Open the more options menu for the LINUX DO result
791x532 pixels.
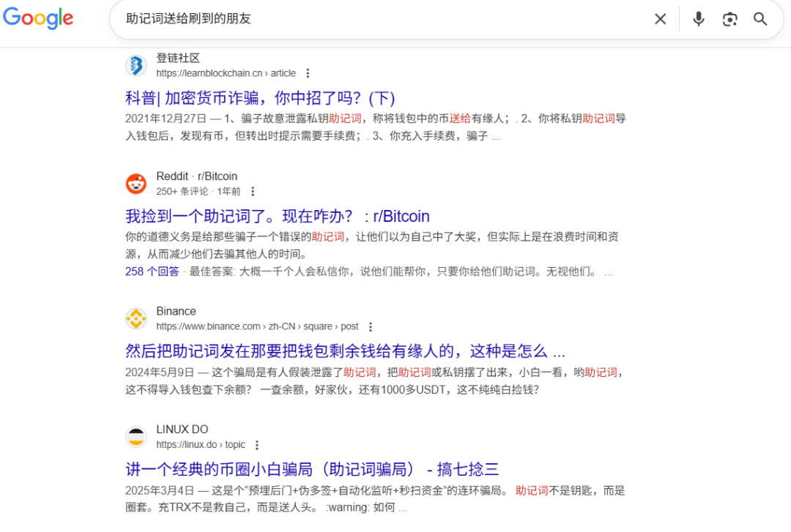tap(257, 445)
